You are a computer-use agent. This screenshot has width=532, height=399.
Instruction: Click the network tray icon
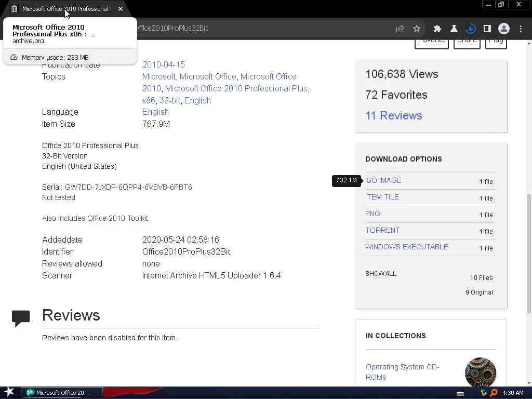[x=484, y=393]
